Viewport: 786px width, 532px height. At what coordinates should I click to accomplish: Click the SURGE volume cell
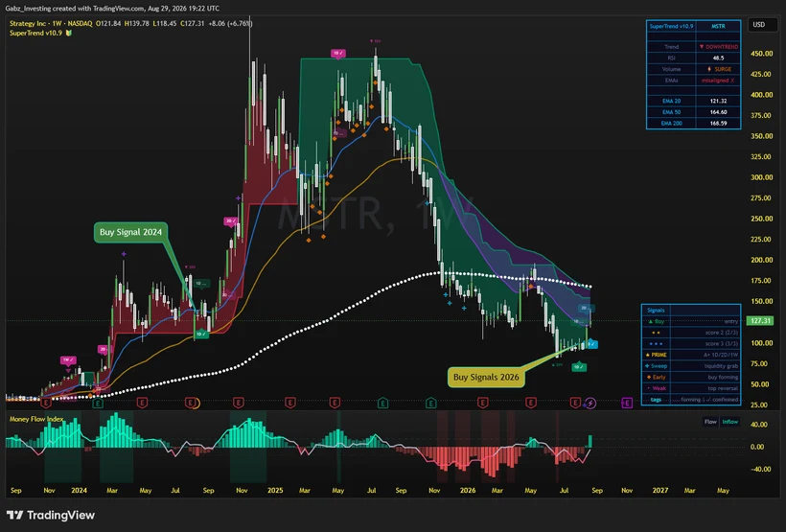718,69
